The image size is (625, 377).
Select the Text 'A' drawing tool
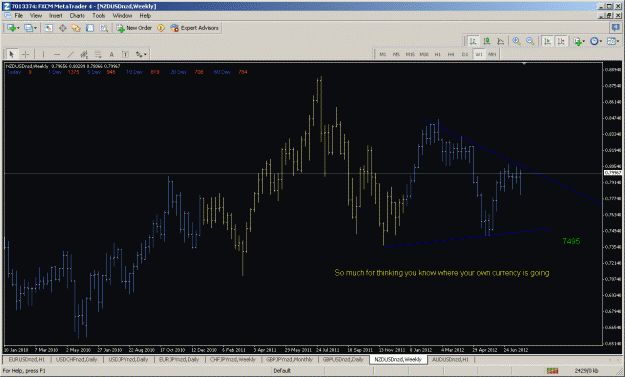click(x=112, y=54)
